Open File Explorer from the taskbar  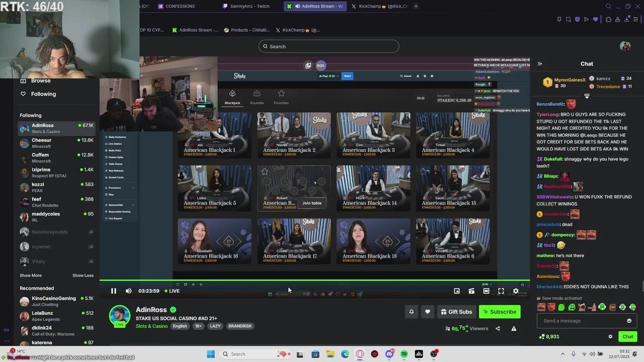[x=330, y=354]
